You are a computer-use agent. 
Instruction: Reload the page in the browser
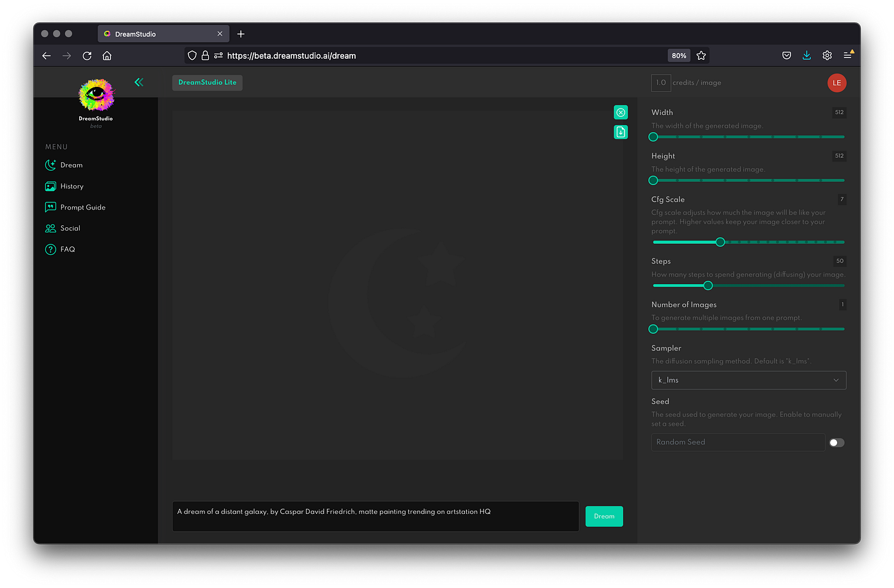pos(87,56)
